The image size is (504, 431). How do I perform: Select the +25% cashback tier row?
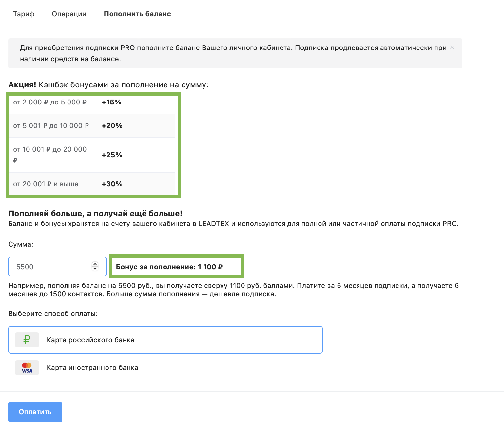click(x=93, y=155)
